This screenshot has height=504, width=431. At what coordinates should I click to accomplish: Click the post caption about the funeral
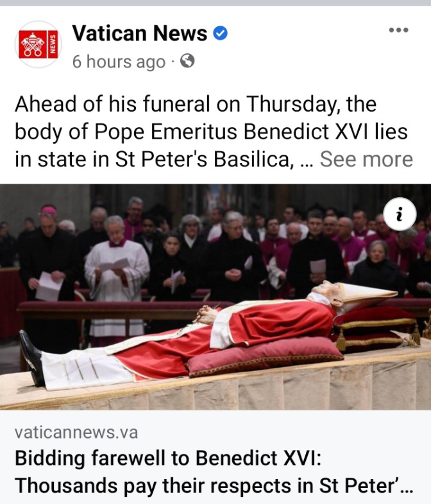click(x=214, y=132)
